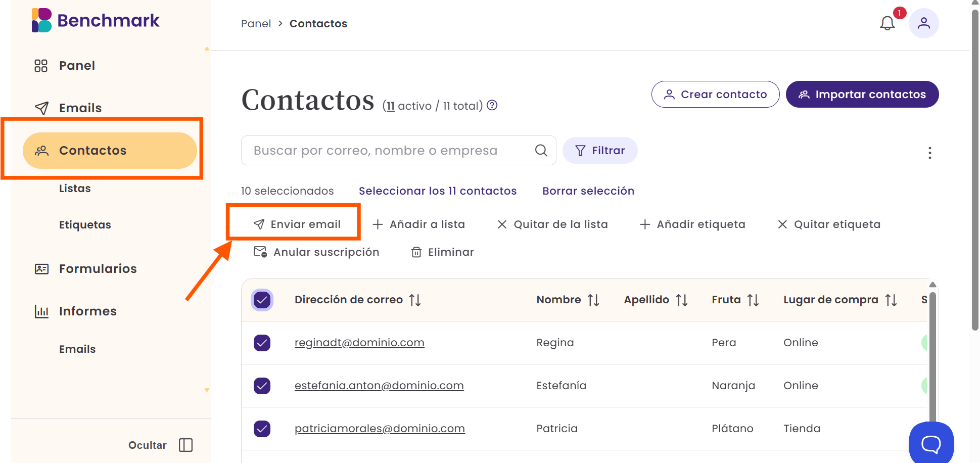Click Crear contacto button
Viewport: 980px width, 463px height.
715,95
